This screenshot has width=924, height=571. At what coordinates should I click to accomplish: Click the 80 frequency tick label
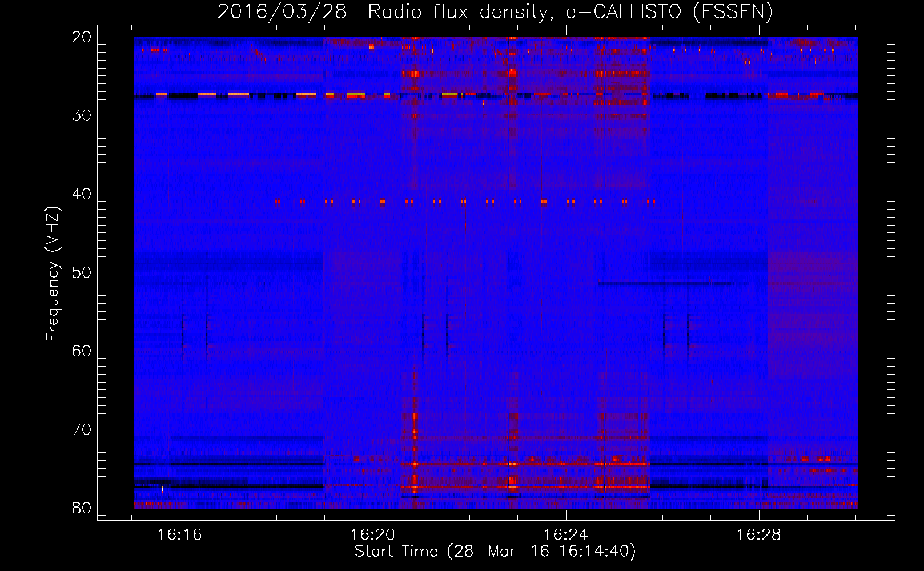[82, 508]
